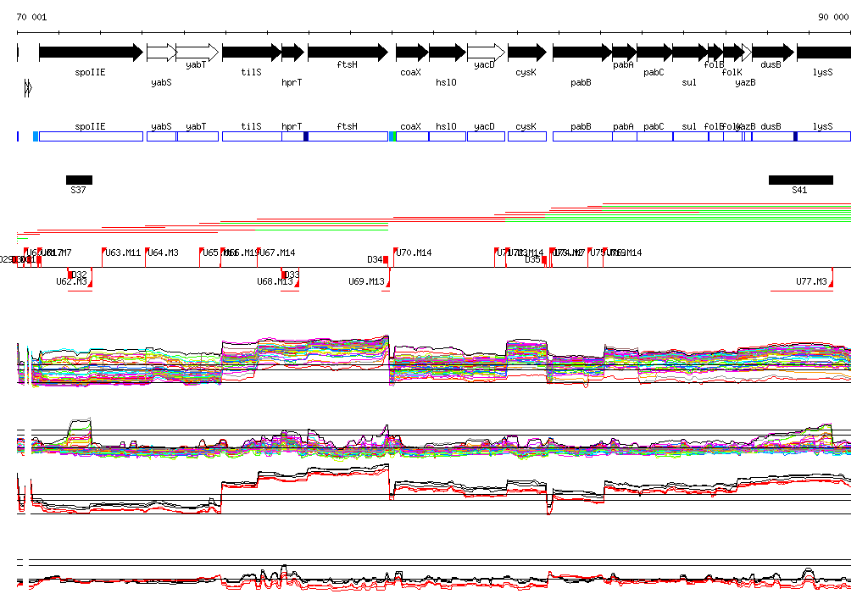Click the start coordinate 70 001
Screen dimensions: 868x605
point(31,17)
